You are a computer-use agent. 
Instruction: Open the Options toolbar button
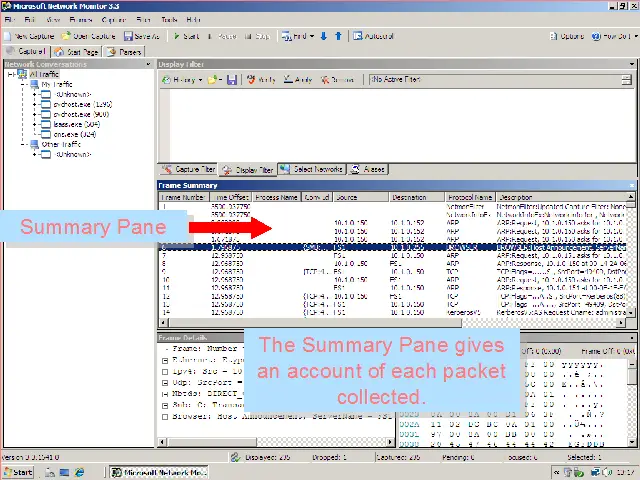[x=567, y=36]
